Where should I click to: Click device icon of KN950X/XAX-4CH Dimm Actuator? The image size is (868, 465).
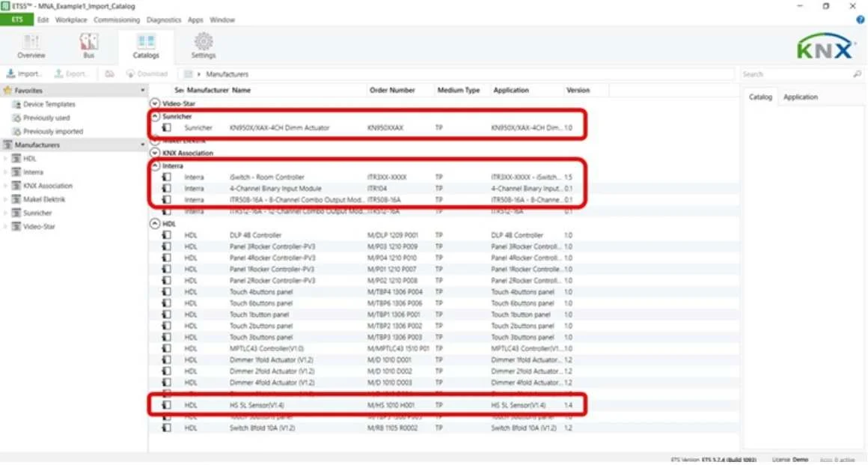pos(166,127)
